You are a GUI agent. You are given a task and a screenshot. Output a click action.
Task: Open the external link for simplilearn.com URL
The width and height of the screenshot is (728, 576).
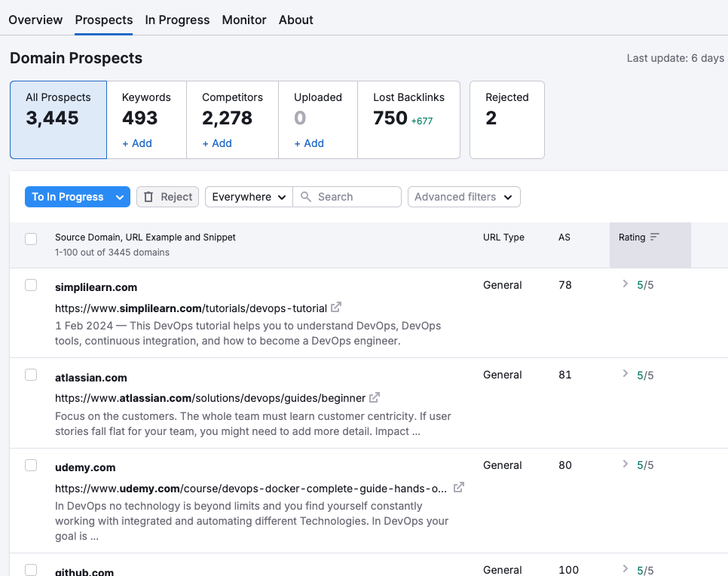click(335, 308)
